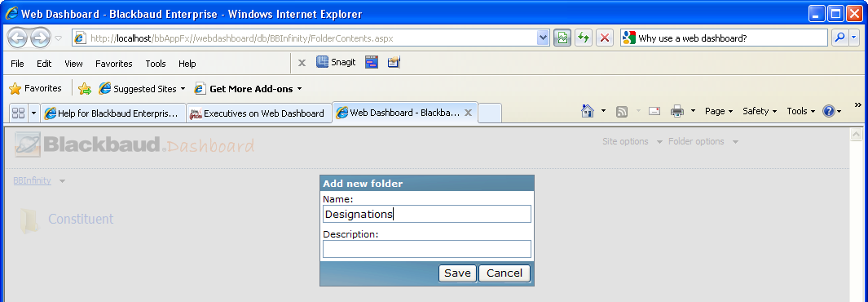Close the Web Dashboard - Blackbaud tab
This screenshot has height=302, width=868.
click(468, 113)
